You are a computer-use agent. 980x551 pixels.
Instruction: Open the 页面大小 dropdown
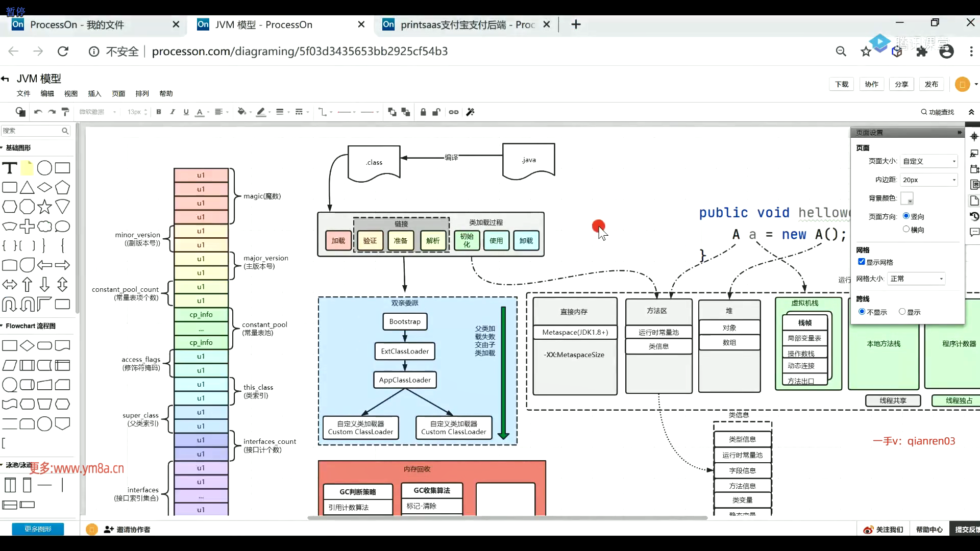929,161
